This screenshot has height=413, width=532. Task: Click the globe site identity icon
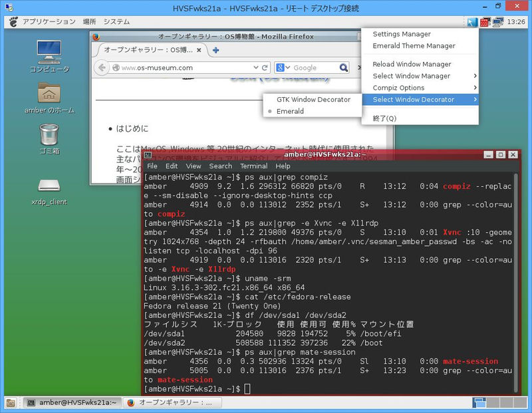coord(116,68)
